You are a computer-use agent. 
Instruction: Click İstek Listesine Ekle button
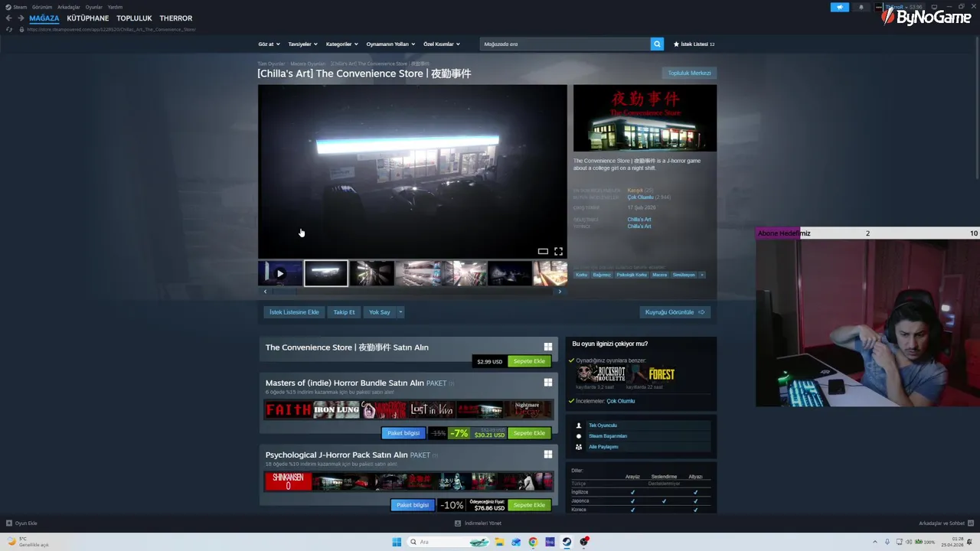[x=294, y=312]
